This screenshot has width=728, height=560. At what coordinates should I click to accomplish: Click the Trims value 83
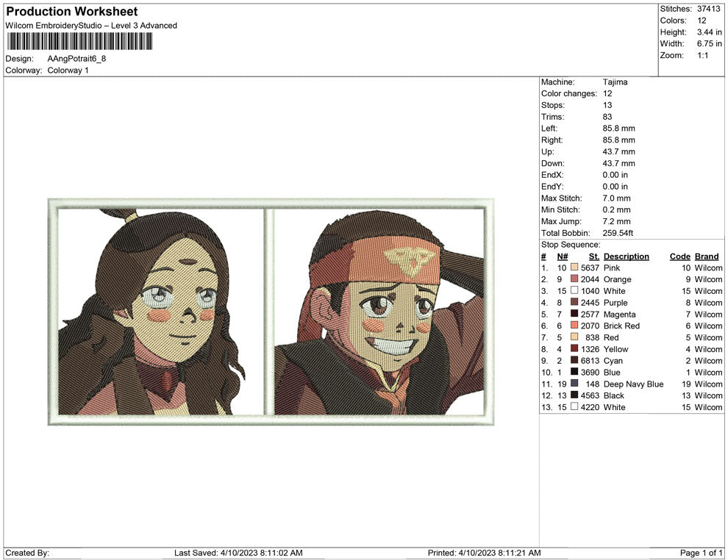(607, 117)
